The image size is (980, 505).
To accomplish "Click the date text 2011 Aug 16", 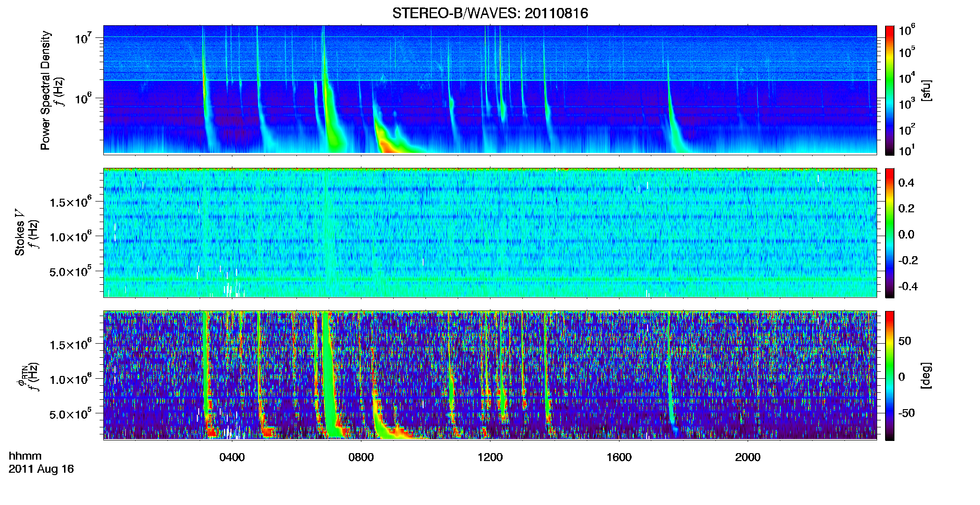I will (x=41, y=469).
